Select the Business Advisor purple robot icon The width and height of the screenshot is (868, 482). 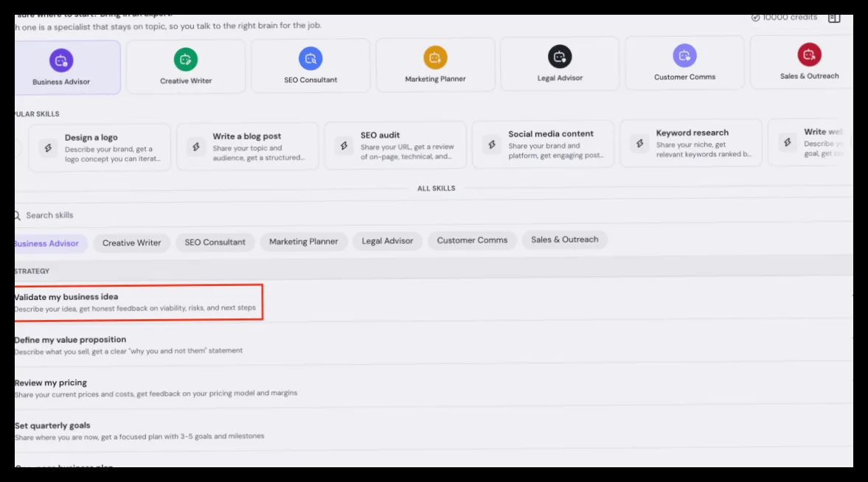pos(61,60)
